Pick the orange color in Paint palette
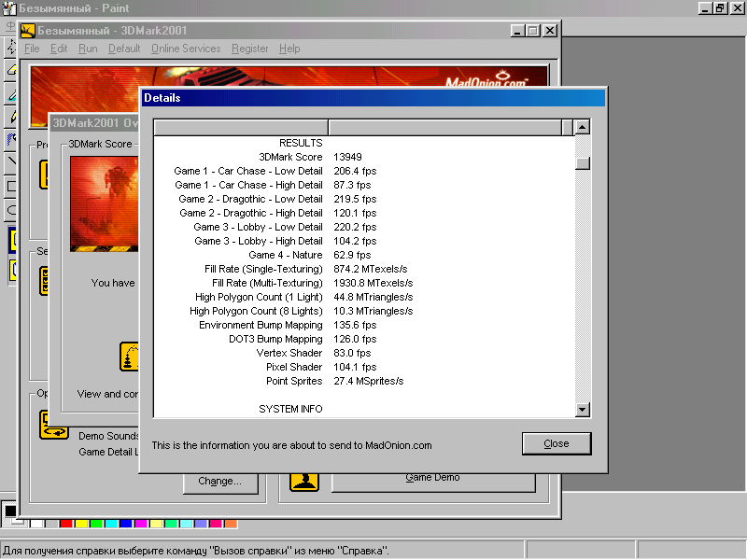Viewport: 747px width, 560px height. click(x=231, y=524)
